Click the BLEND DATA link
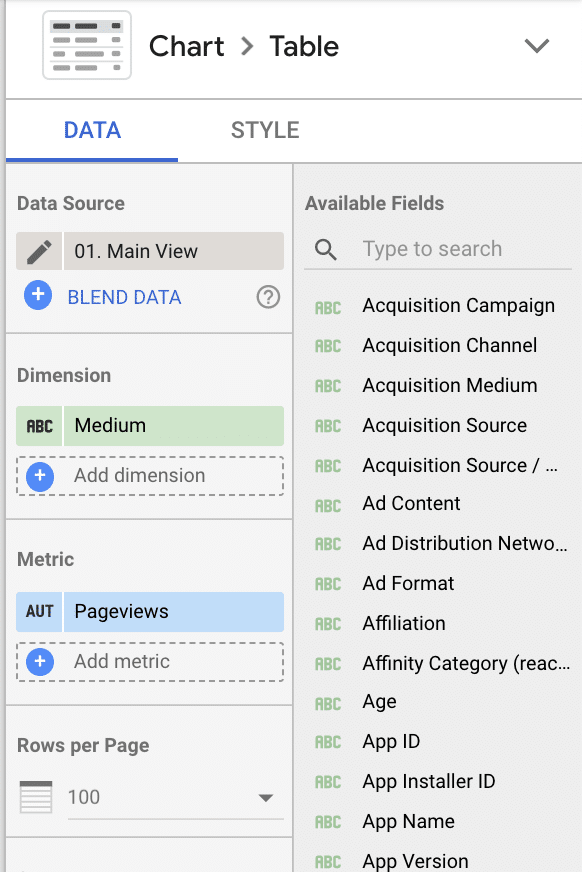 [x=125, y=298]
